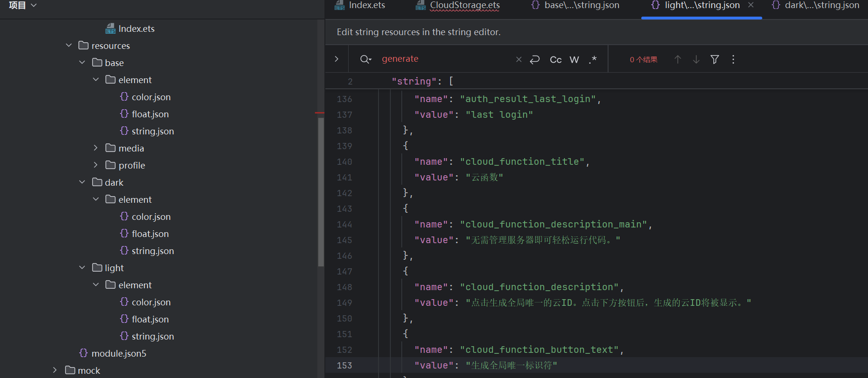Click the 'generate' search input field
This screenshot has height=378, width=868.
[x=446, y=59]
